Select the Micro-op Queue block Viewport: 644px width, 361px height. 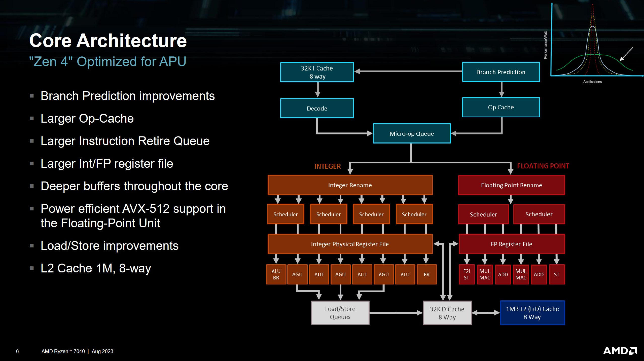tap(412, 133)
